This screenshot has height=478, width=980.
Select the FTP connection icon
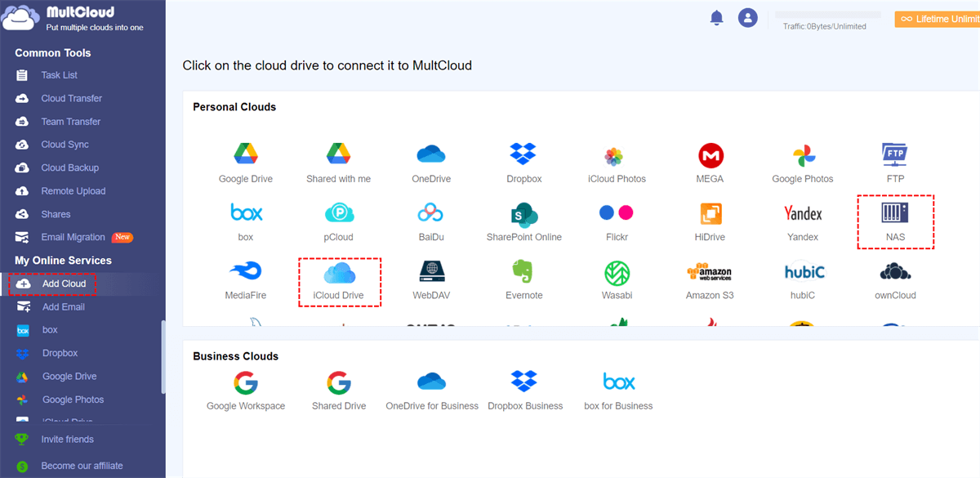pos(895,154)
